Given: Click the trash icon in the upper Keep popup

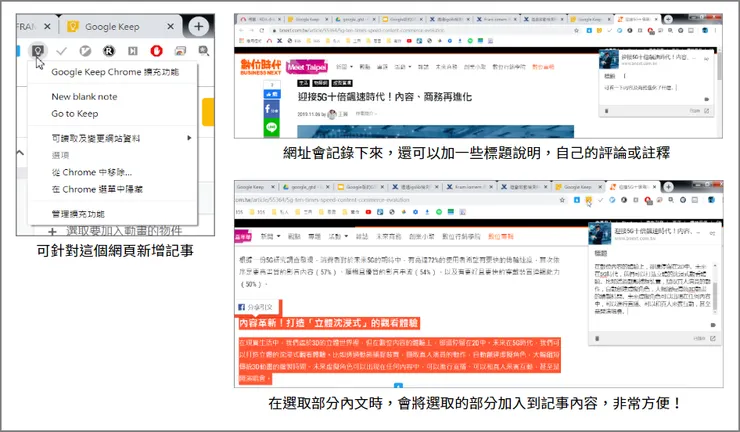Looking at the screenshot, I should (x=606, y=111).
